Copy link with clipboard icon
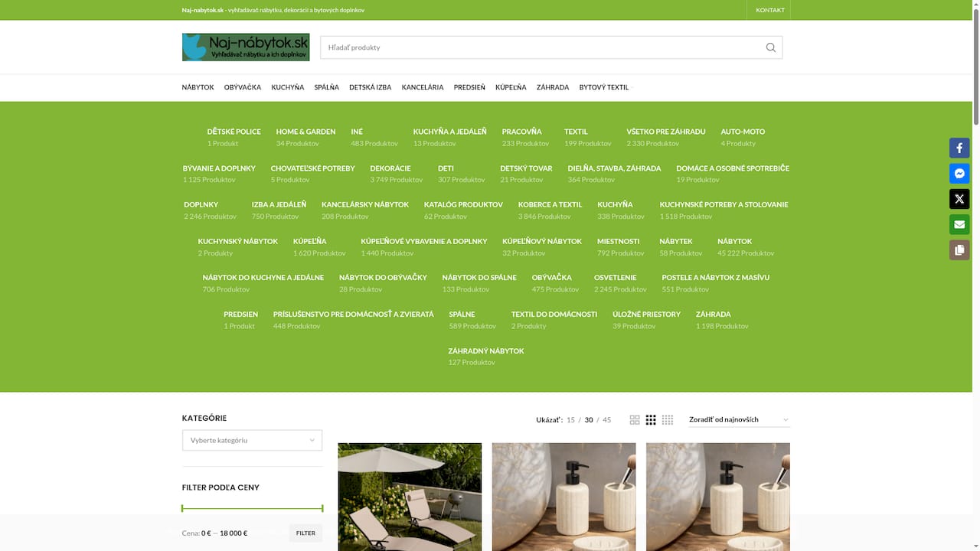The width and height of the screenshot is (980, 551). pyautogui.click(x=959, y=249)
